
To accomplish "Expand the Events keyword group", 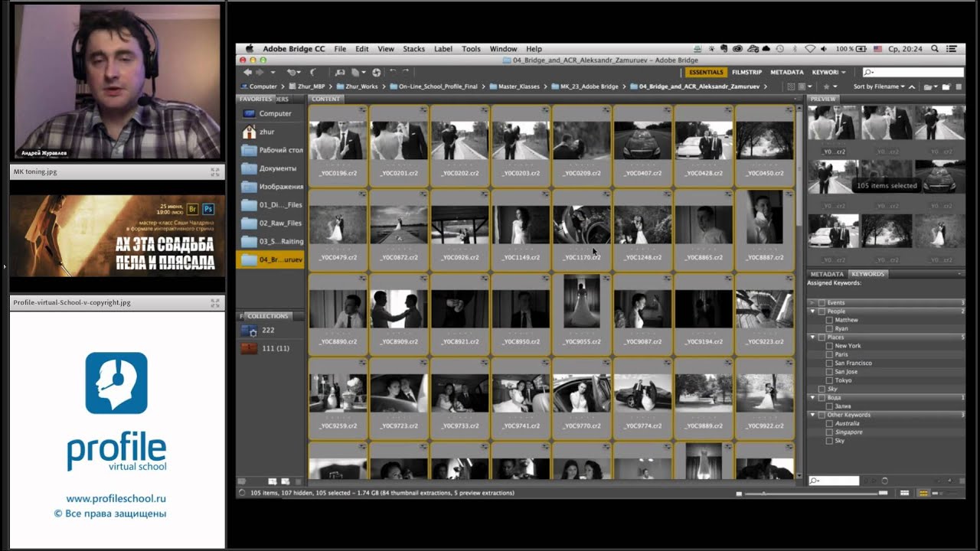I will [x=812, y=303].
